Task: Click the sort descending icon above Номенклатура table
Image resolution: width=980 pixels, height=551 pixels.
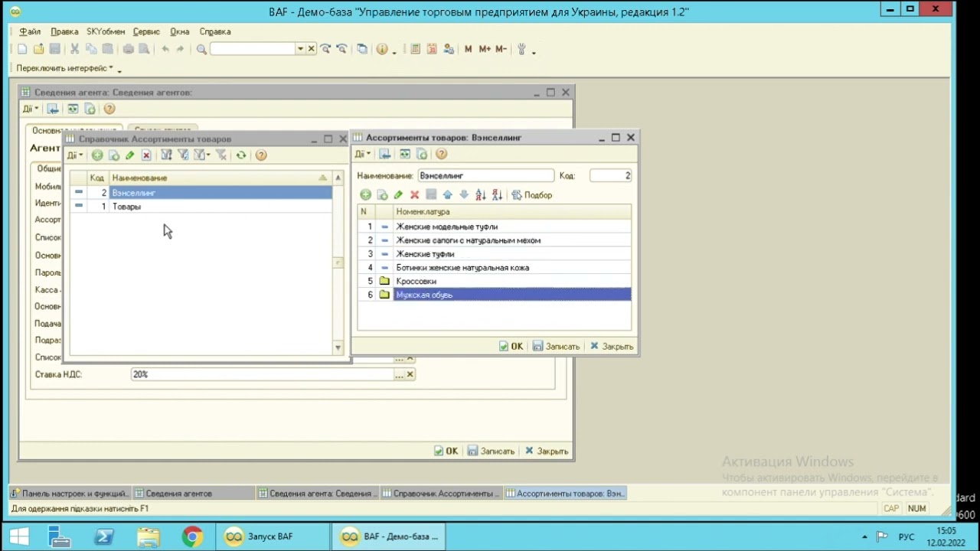Action: tap(497, 195)
